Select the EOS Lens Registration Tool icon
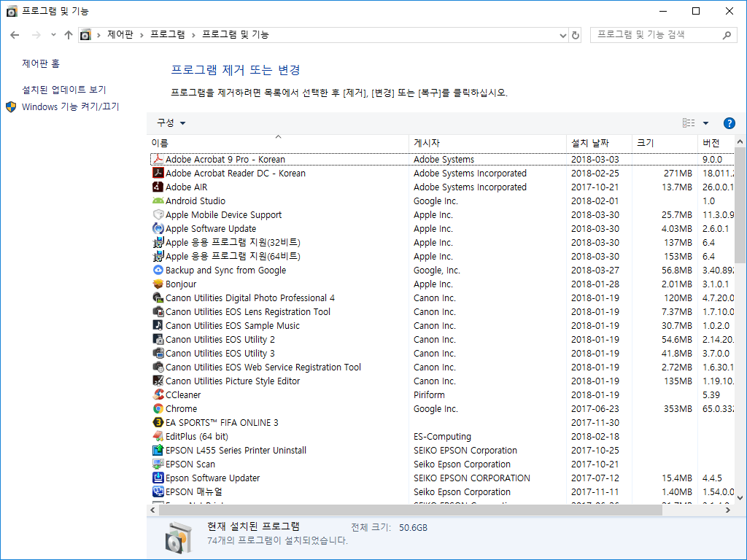This screenshot has height=560, width=747. pos(158,311)
